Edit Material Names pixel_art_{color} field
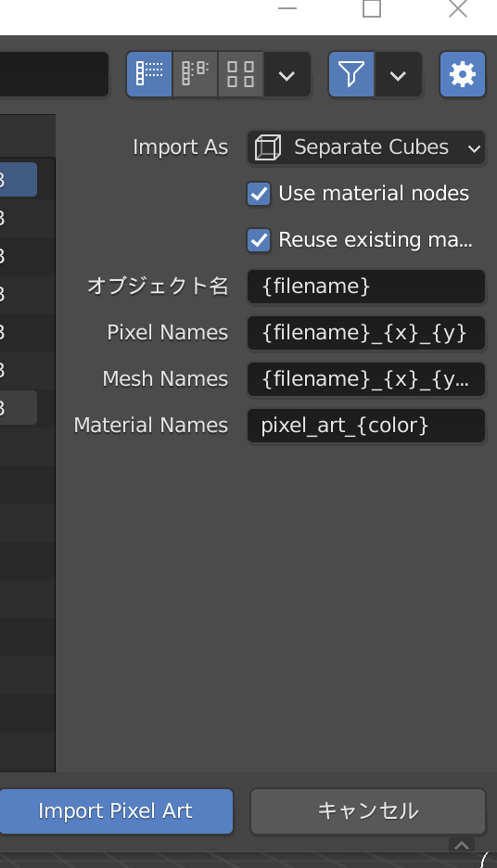The height and width of the screenshot is (868, 497). (x=366, y=426)
